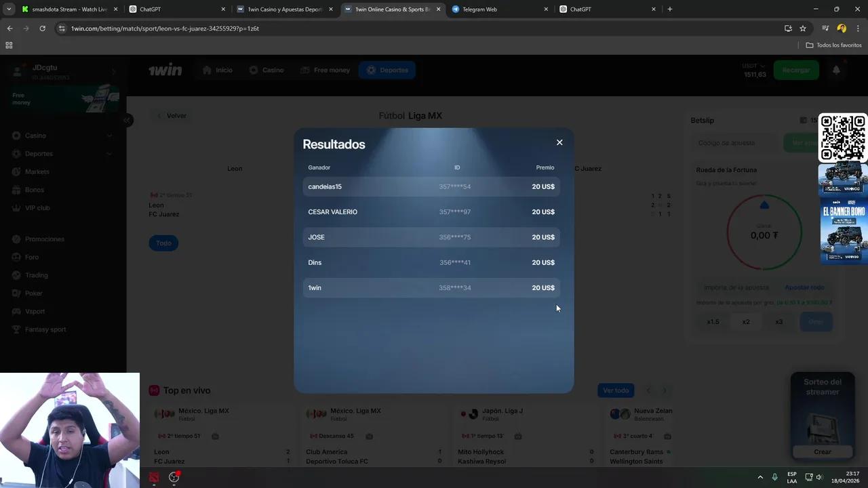Bookmark this page with the star icon

point(803,28)
